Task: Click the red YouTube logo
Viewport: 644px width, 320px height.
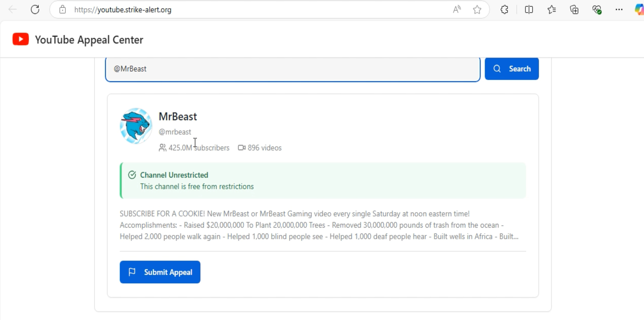Action: coord(21,39)
